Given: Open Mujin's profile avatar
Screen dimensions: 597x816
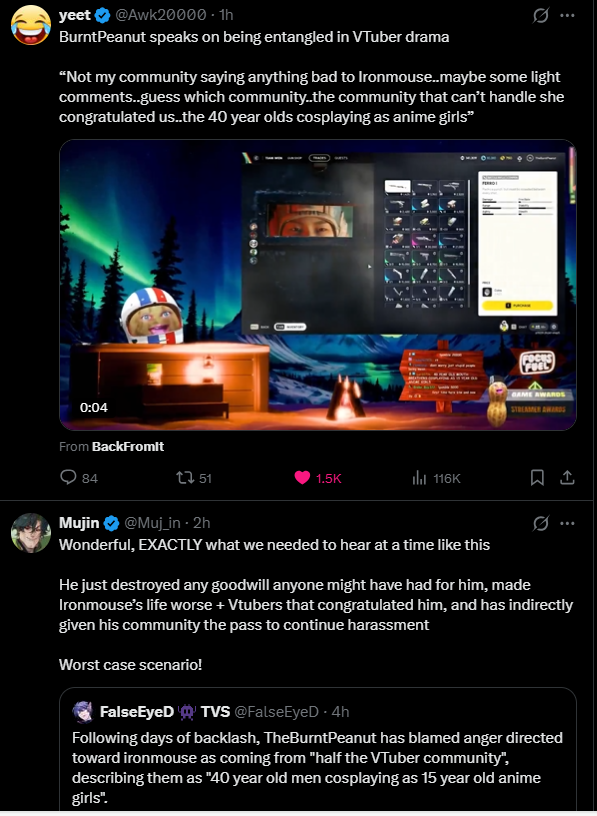Looking at the screenshot, I should coord(31,532).
